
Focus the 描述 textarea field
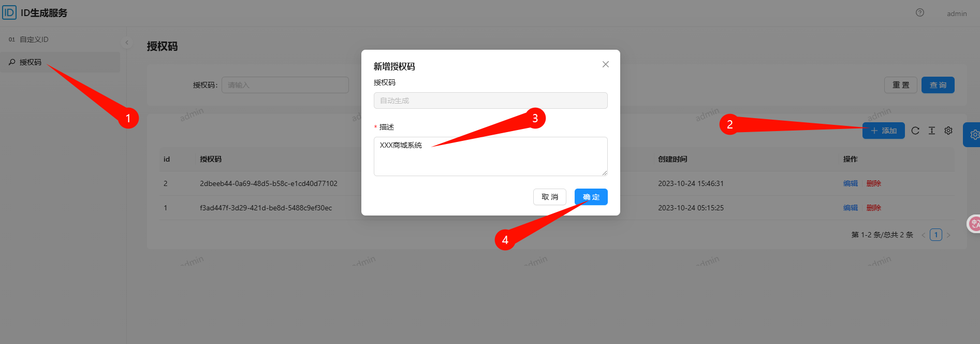491,156
